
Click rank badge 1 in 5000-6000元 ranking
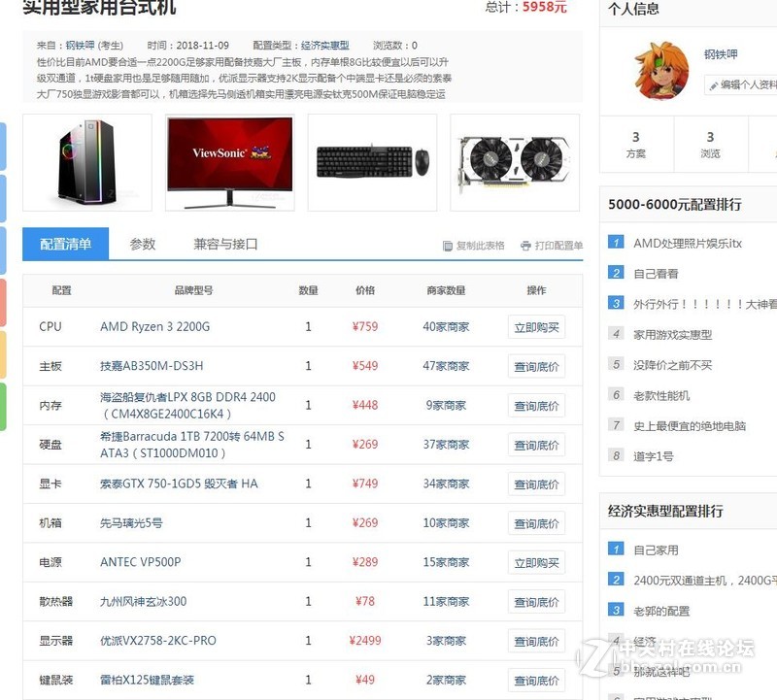point(616,243)
